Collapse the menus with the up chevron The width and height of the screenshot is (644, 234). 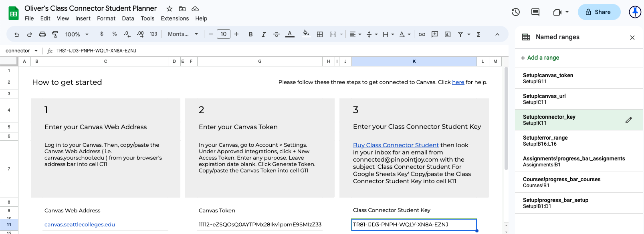497,34
